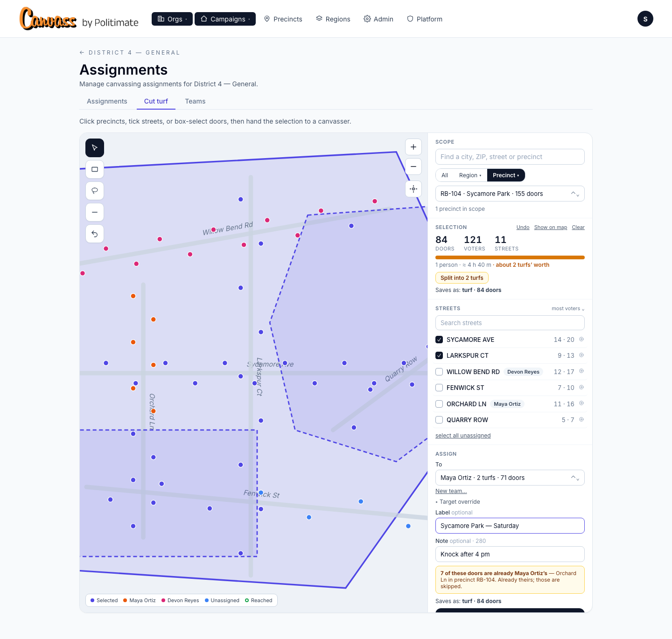The width and height of the screenshot is (672, 639).
Task: Click the Find a city, ZIP search field
Action: pyautogui.click(x=510, y=157)
